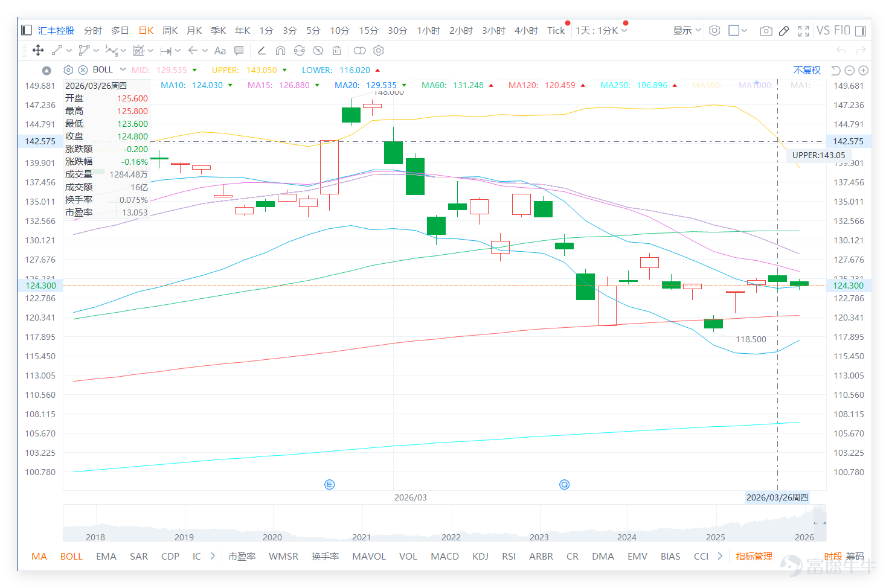Expand bottom indicator list right chevron after CCI
Viewport: 889px width, 588px height.
click(x=720, y=556)
